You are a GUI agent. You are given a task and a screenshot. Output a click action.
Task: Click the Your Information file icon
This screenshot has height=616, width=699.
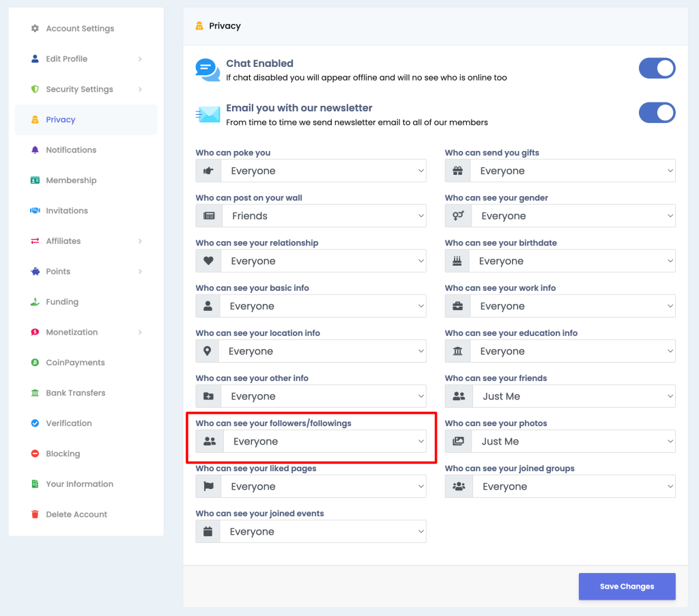point(35,484)
